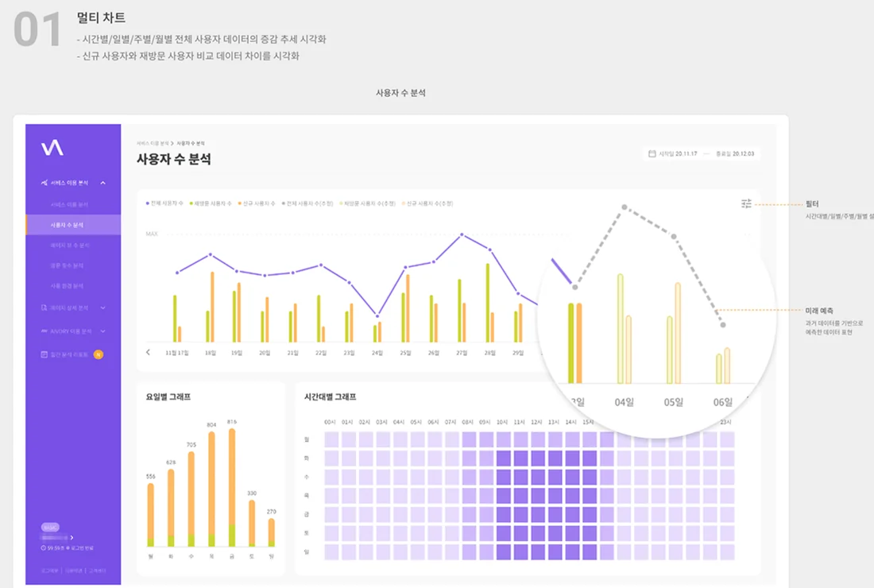Open the fourth submenu item above 사용 환경 분석
Image resolution: width=874 pixels, height=588 pixels.
[67, 265]
